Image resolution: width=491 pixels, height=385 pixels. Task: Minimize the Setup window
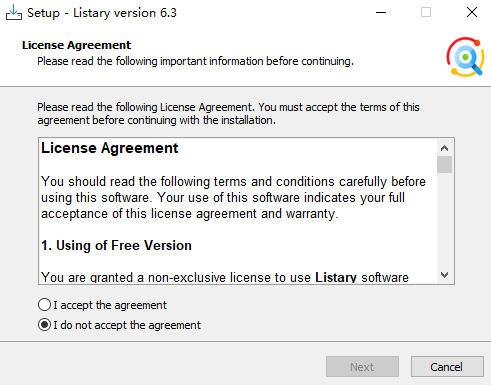381,13
